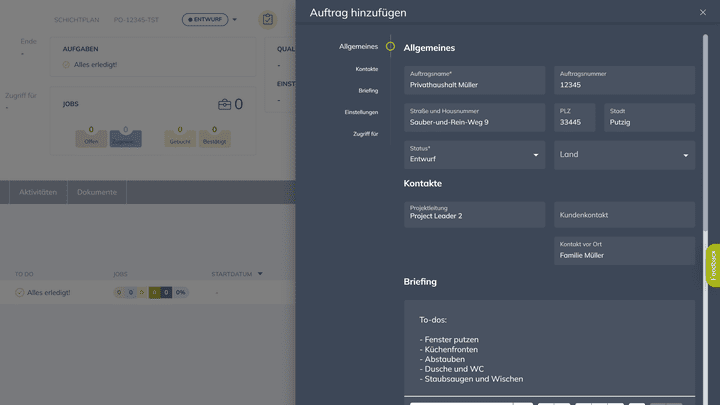This screenshot has width=720, height=405.
Task: Click the To-Do row checkmark icon
Action: tap(19, 292)
